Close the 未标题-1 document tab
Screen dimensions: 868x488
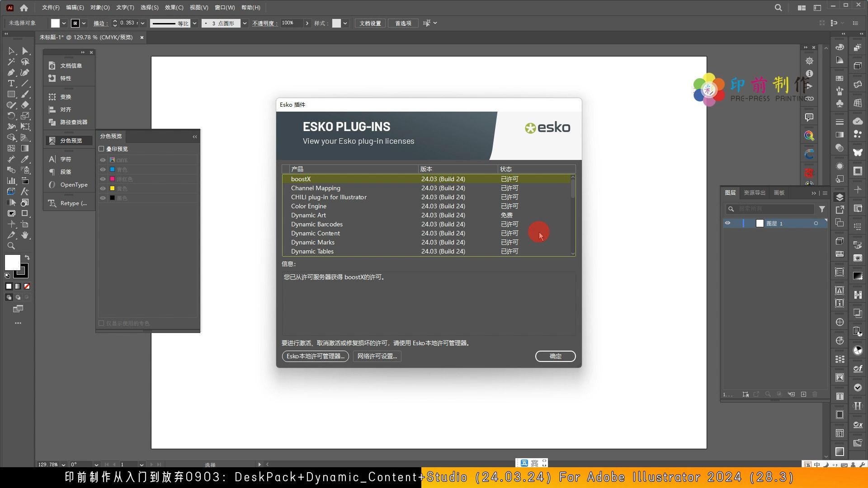pos(142,38)
